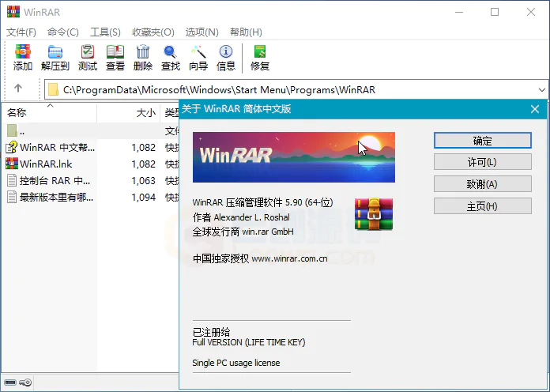Maximize the WinRAR main window

(x=495, y=12)
